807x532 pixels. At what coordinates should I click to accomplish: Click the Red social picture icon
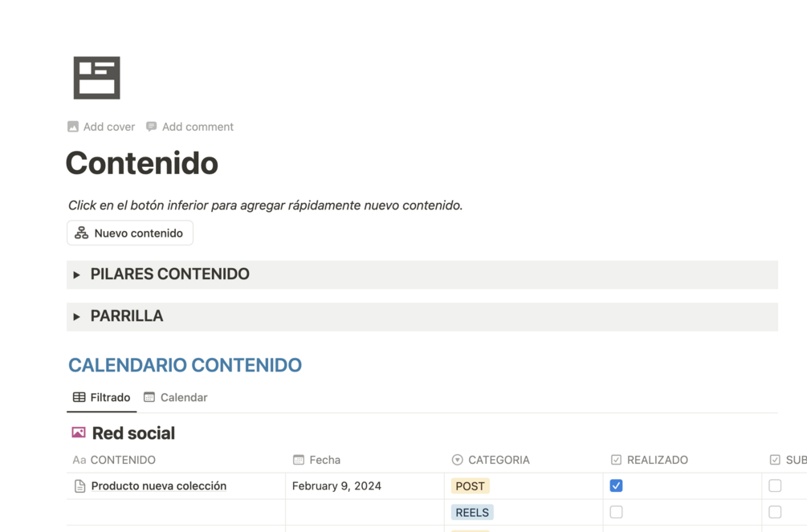click(79, 433)
